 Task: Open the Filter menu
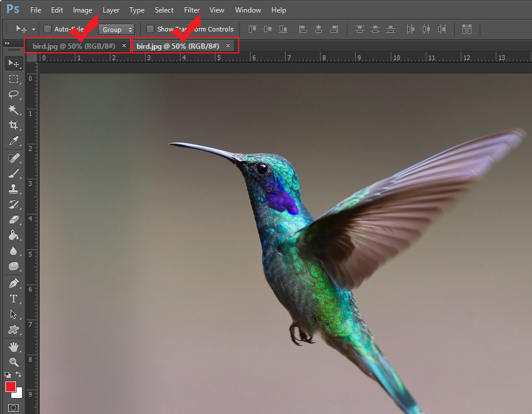pyautogui.click(x=192, y=10)
